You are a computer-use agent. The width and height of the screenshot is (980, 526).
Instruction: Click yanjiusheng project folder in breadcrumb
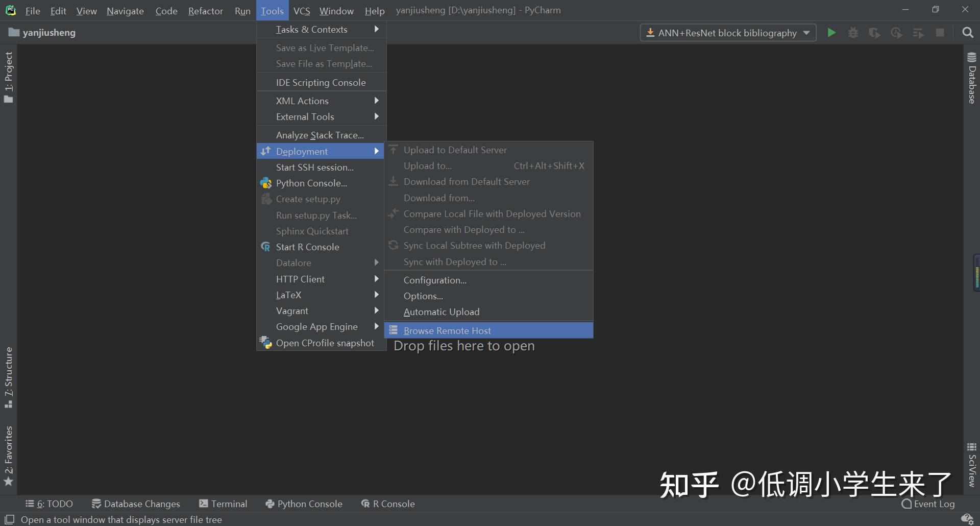click(42, 33)
